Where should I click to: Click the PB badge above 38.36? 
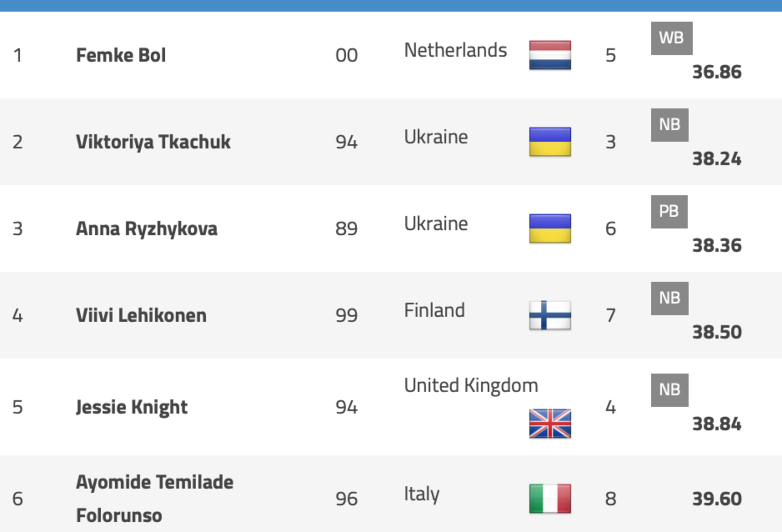(669, 212)
